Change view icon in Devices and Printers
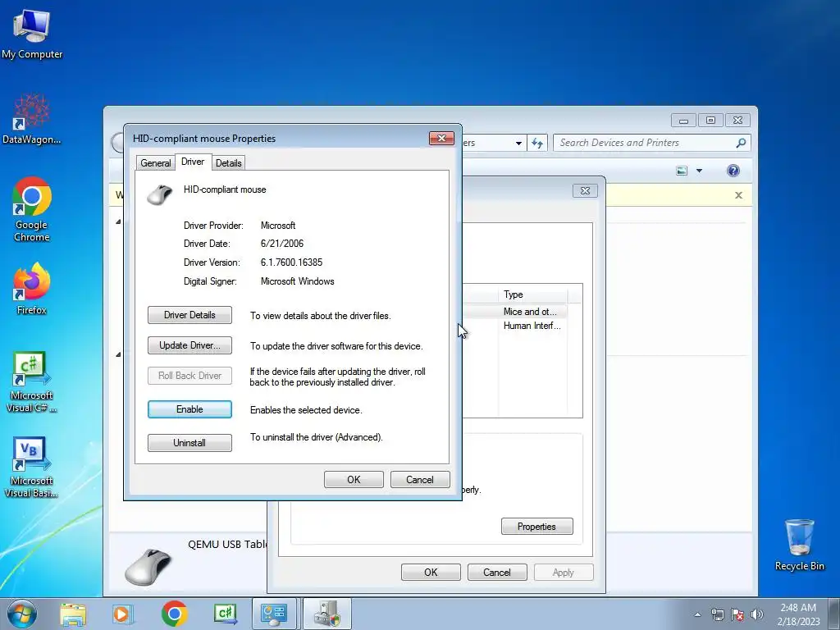 [682, 171]
